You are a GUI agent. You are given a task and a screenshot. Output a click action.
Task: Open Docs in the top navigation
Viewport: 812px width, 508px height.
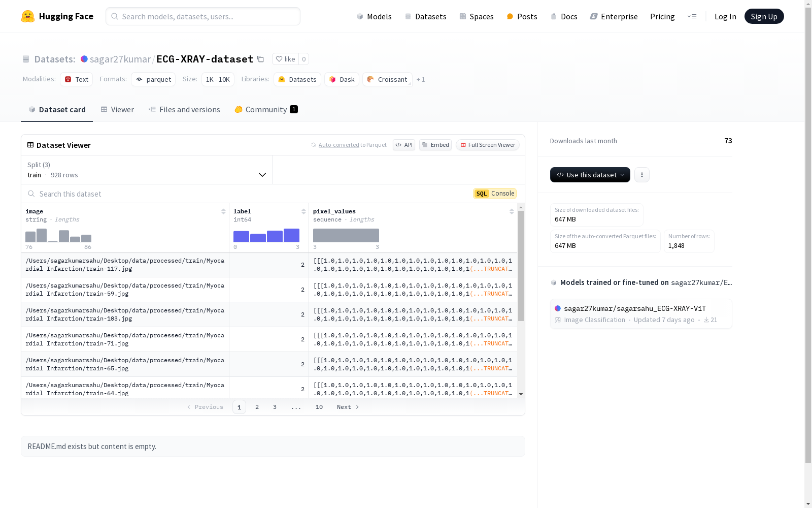(x=564, y=16)
